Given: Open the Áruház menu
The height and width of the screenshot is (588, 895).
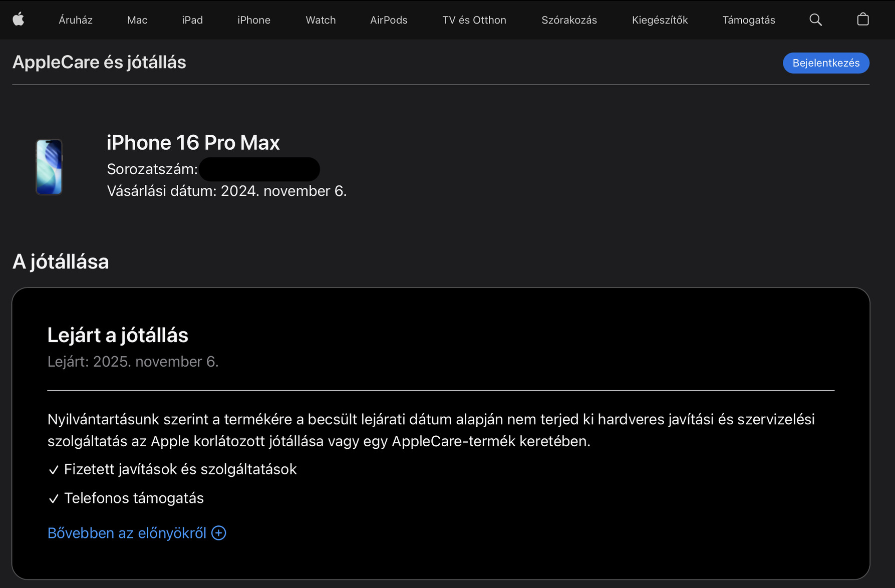Looking at the screenshot, I should [x=76, y=20].
